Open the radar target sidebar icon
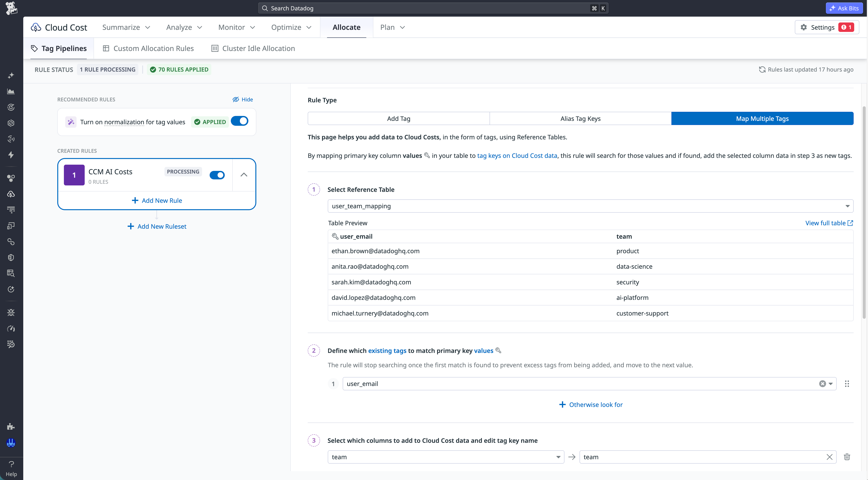Viewport: 868px width, 480px height. [x=11, y=107]
